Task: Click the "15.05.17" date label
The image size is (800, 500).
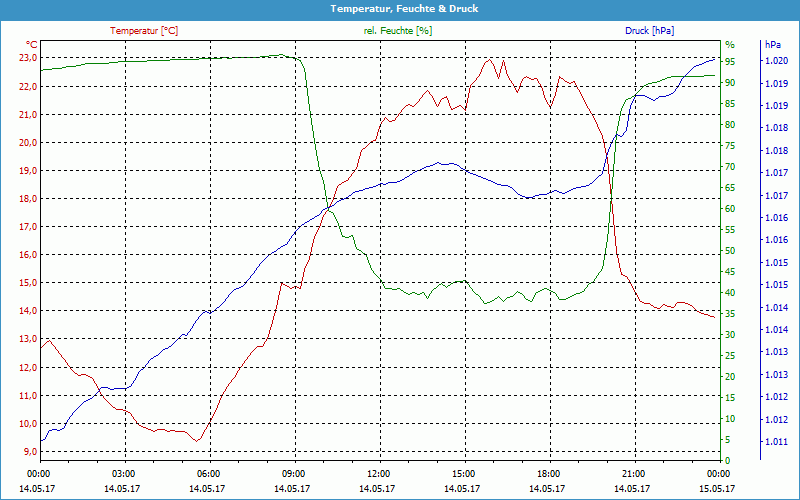Action: [717, 489]
